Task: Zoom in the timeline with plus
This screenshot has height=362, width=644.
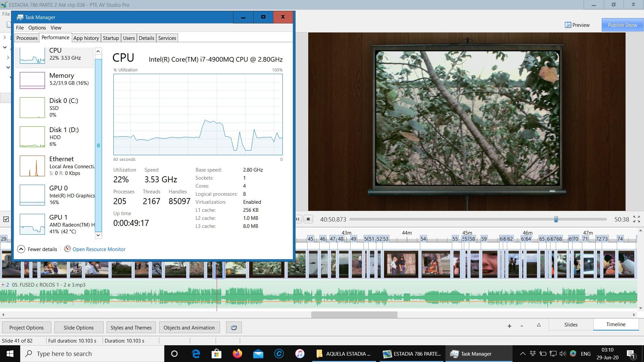Action: click(x=509, y=326)
